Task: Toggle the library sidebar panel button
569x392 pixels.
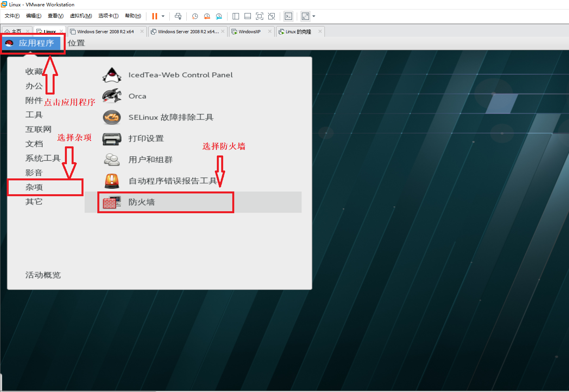Action: 236,16
